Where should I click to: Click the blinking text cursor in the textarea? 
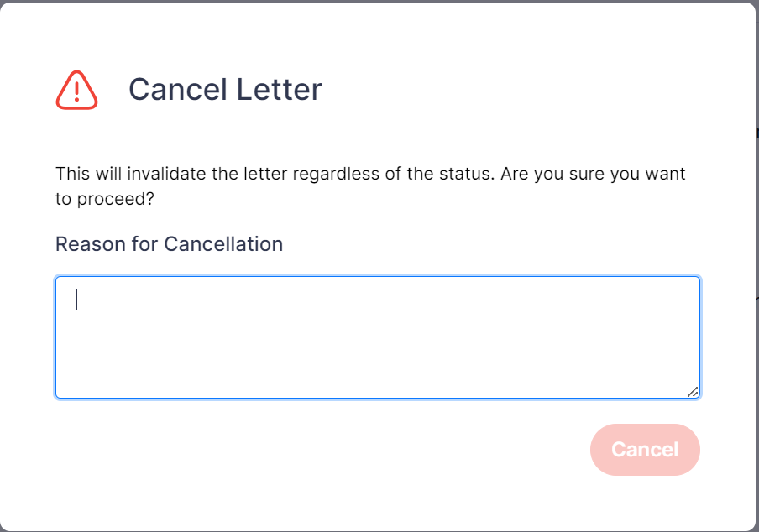76,300
